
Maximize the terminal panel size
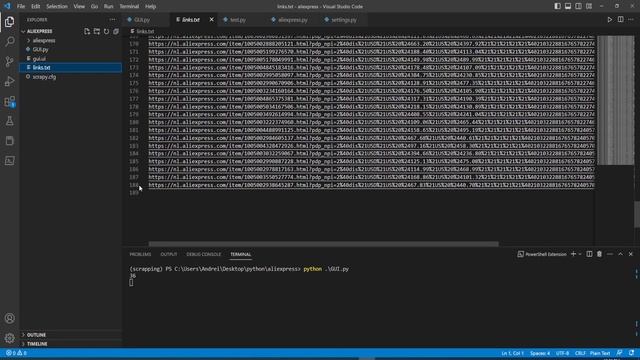620,254
